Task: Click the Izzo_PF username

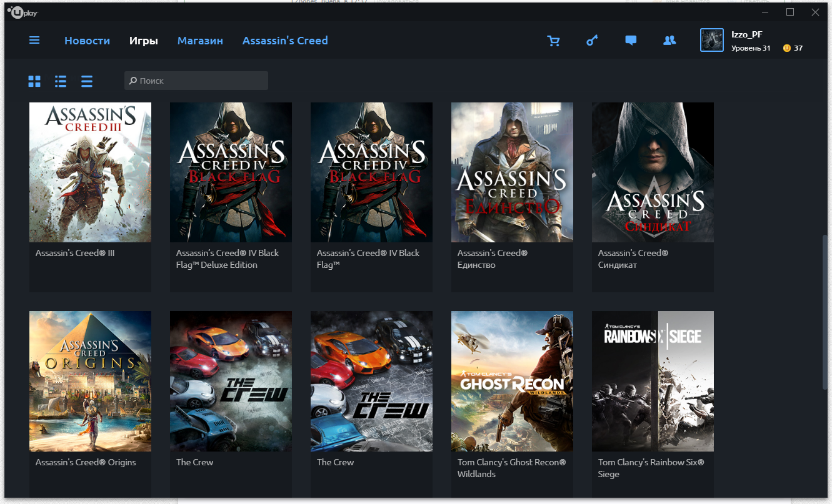Action: click(747, 34)
